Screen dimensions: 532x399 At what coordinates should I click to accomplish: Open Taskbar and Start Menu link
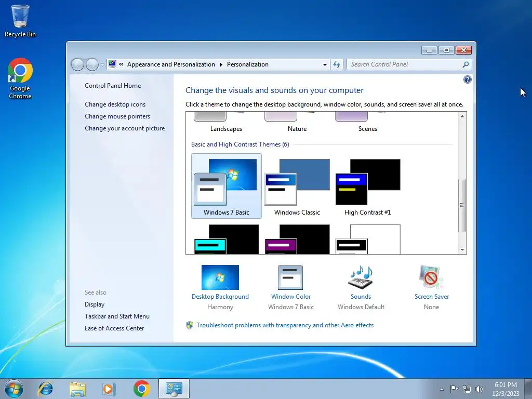click(x=117, y=316)
